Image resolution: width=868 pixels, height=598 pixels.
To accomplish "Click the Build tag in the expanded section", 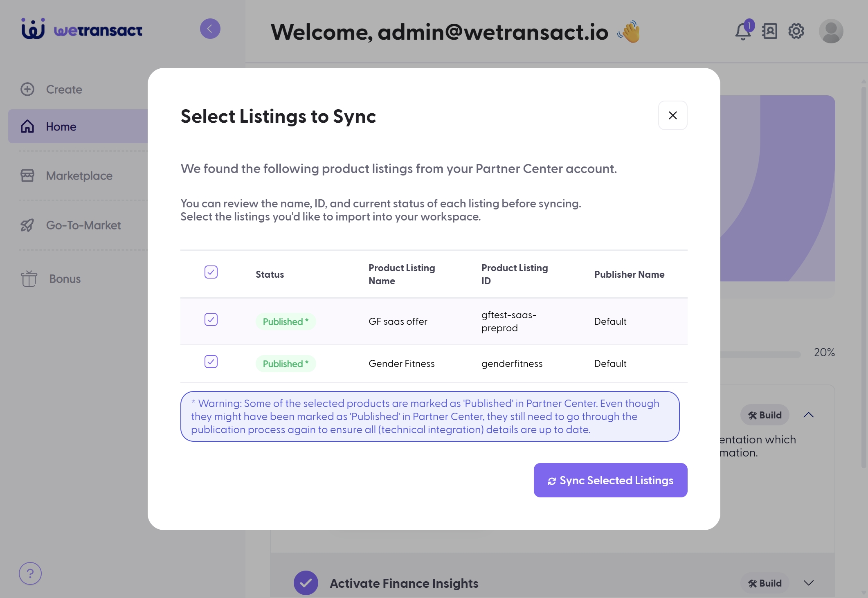I will [x=765, y=415].
